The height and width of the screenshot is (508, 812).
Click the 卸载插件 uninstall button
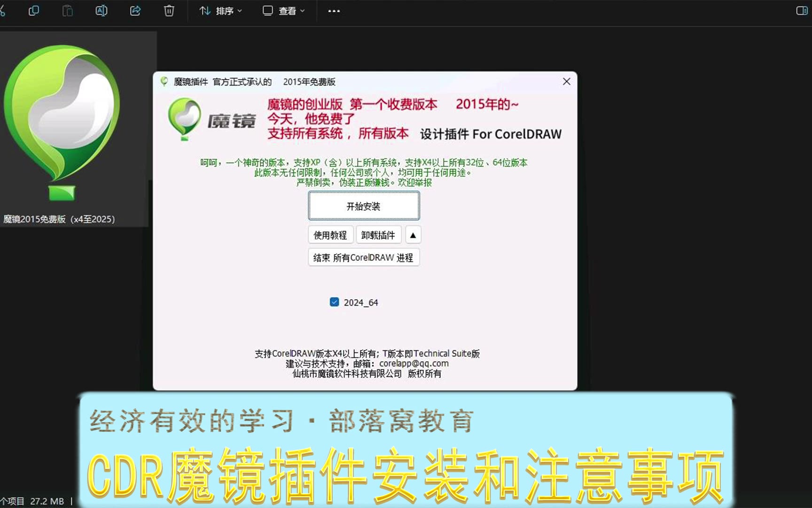378,235
